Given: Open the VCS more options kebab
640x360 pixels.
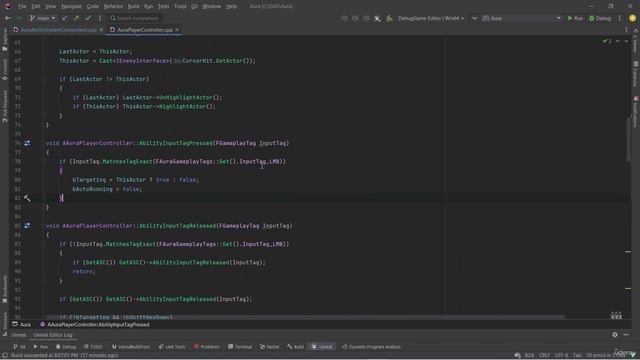Looking at the screenshot, I should click(x=100, y=18).
